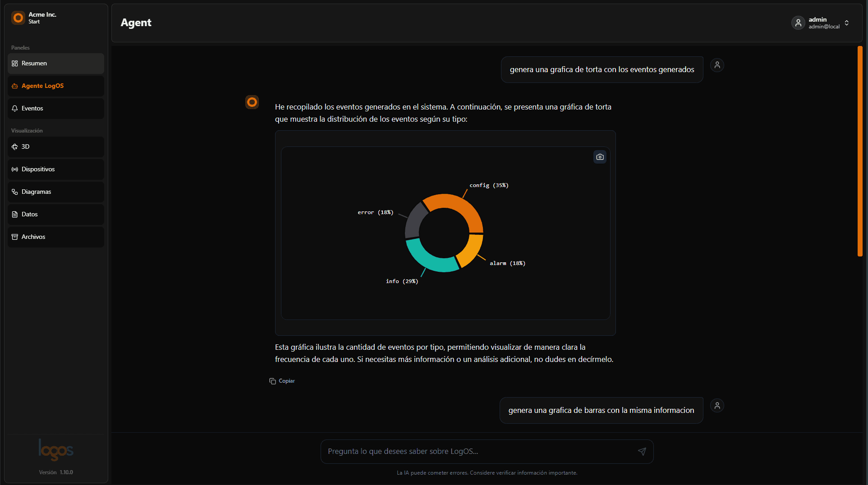
Task: Copy the agent response with Copiar
Action: pyautogui.click(x=282, y=381)
